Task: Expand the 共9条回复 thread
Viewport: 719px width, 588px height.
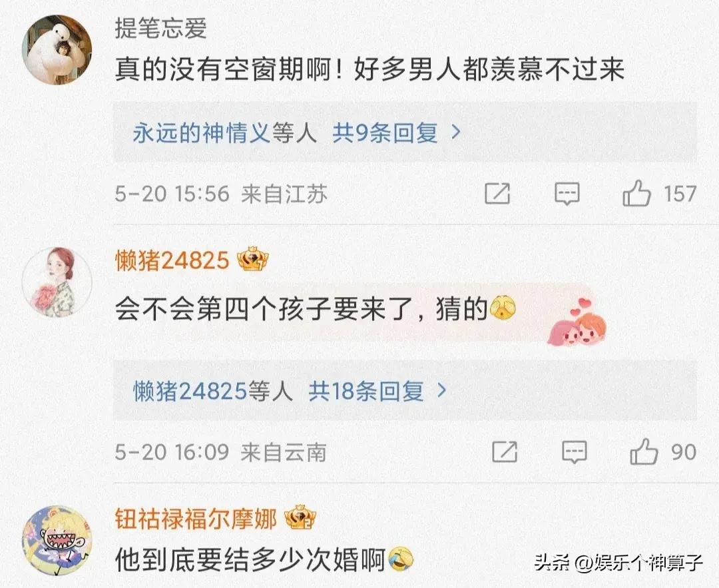Action: [384, 133]
